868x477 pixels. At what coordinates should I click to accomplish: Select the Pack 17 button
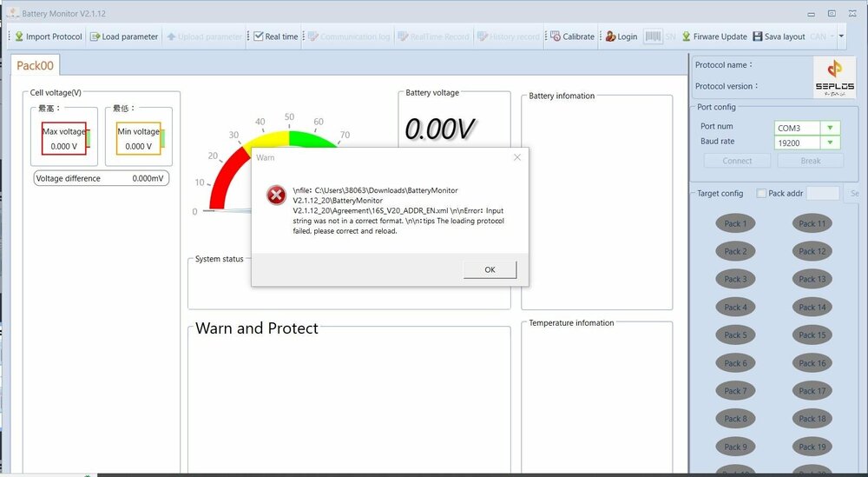click(812, 391)
